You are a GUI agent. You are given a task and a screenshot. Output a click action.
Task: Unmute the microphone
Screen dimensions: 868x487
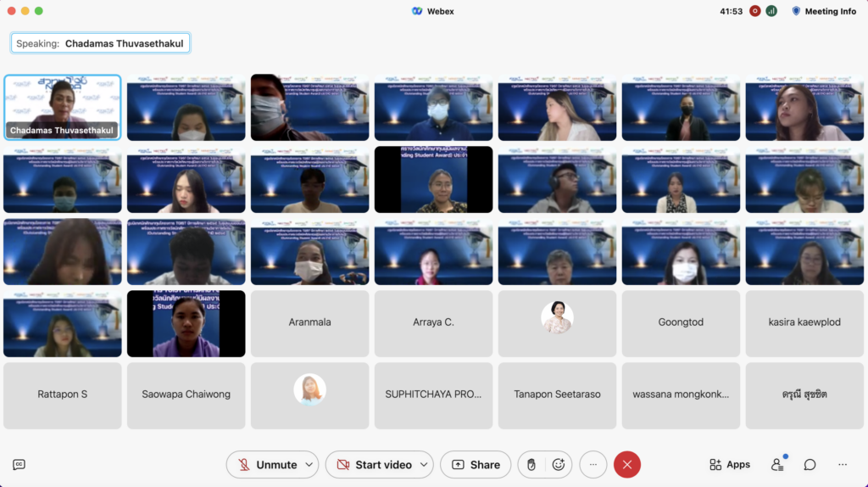[267, 465]
